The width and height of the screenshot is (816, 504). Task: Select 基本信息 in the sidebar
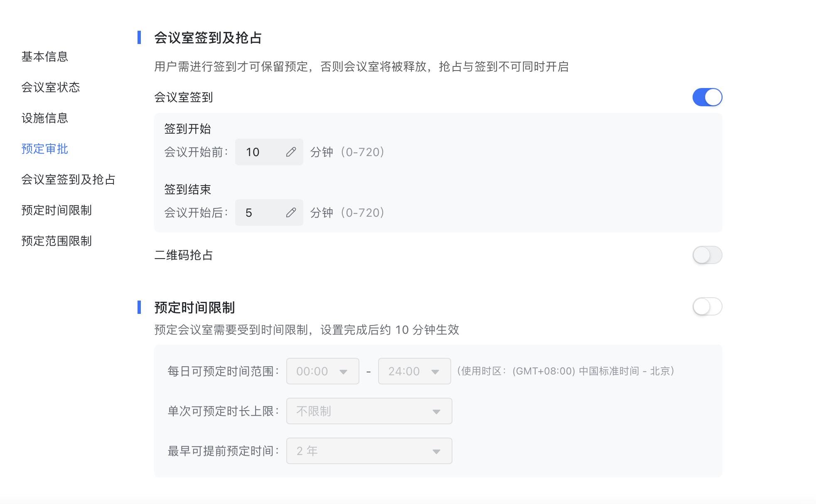coord(44,57)
